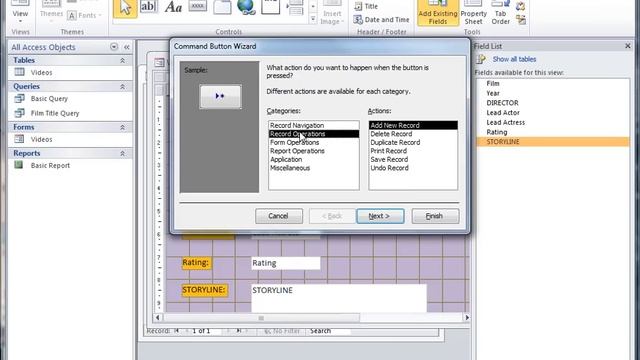640x360 pixels.
Task: Select the Form Operations category
Action: (313, 142)
